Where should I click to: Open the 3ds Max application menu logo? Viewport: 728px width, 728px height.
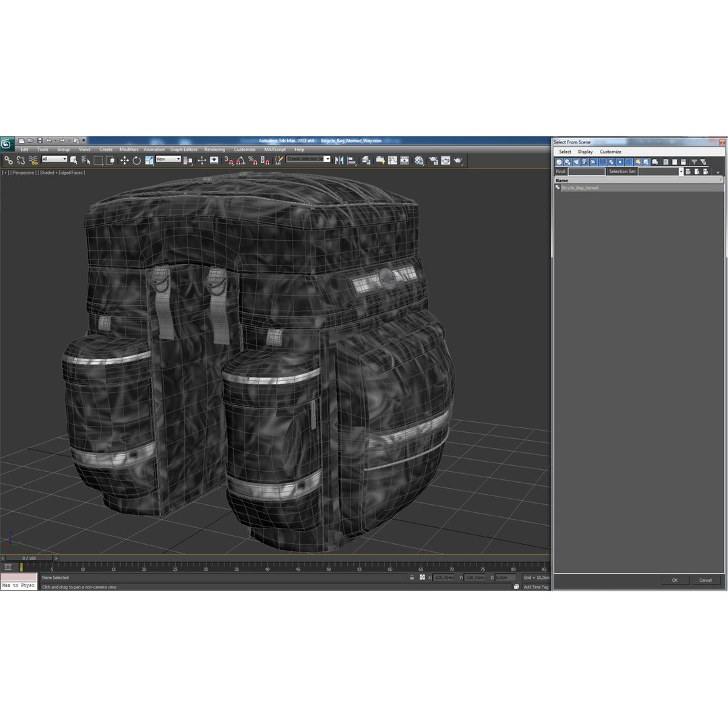[7, 144]
